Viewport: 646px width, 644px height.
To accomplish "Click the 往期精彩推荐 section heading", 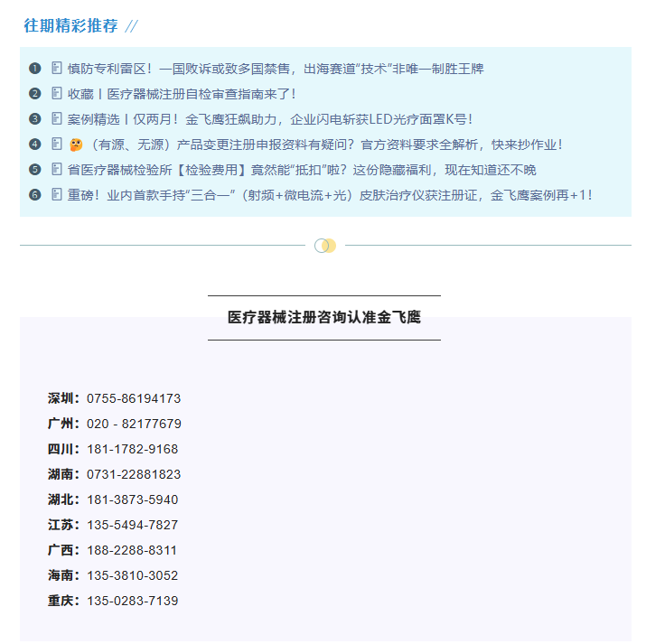I will tap(70, 26).
